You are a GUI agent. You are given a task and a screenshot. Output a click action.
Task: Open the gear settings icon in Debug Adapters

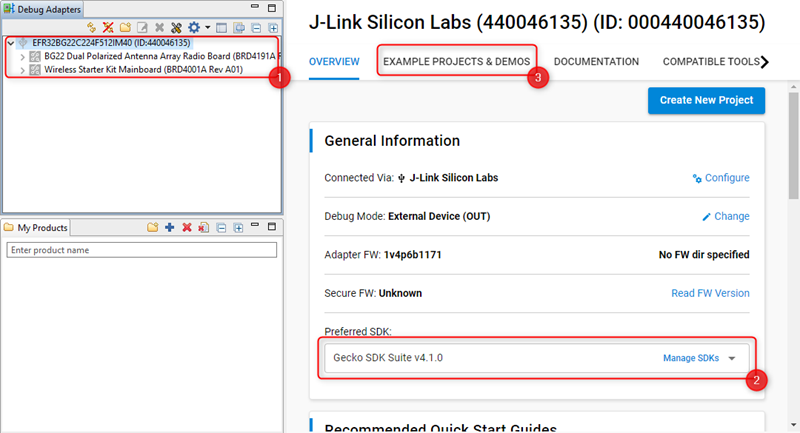pos(193,27)
